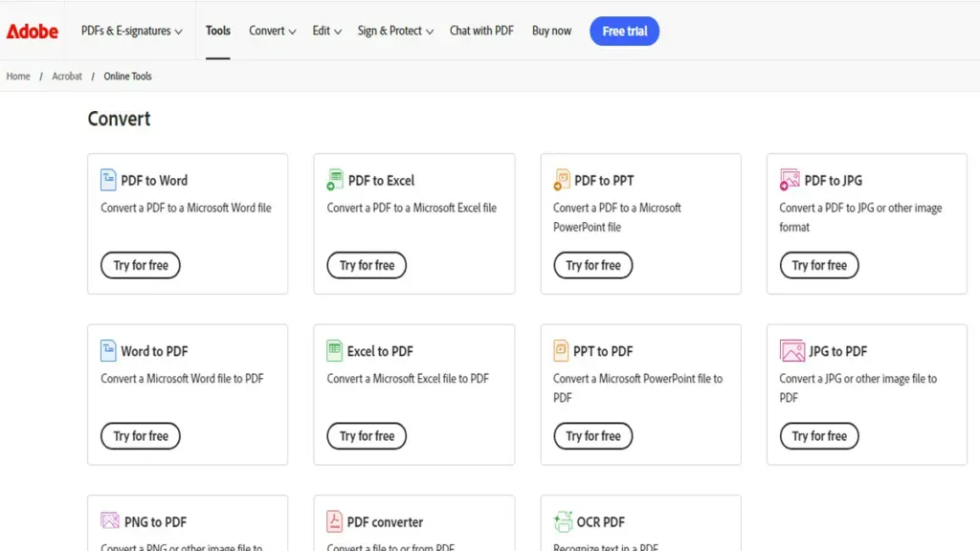Open the Buy now link
The height and width of the screenshot is (551, 980).
pos(551,31)
